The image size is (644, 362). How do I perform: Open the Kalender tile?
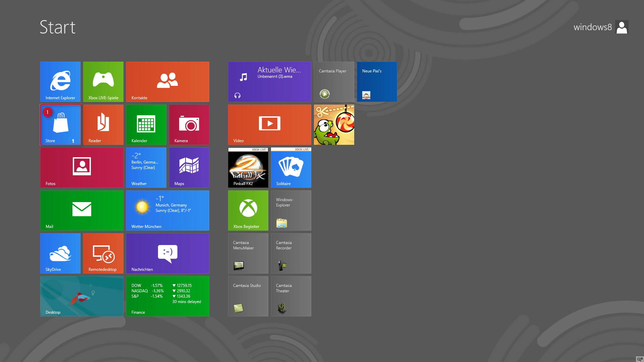click(146, 125)
